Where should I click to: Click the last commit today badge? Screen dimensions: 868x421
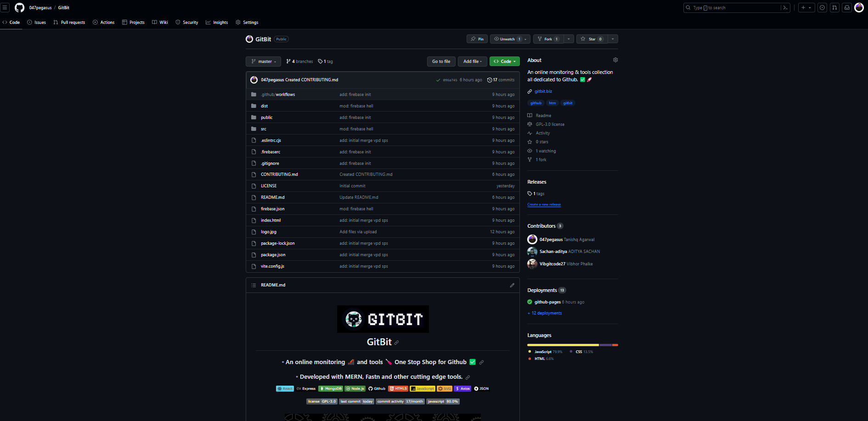(x=356, y=401)
